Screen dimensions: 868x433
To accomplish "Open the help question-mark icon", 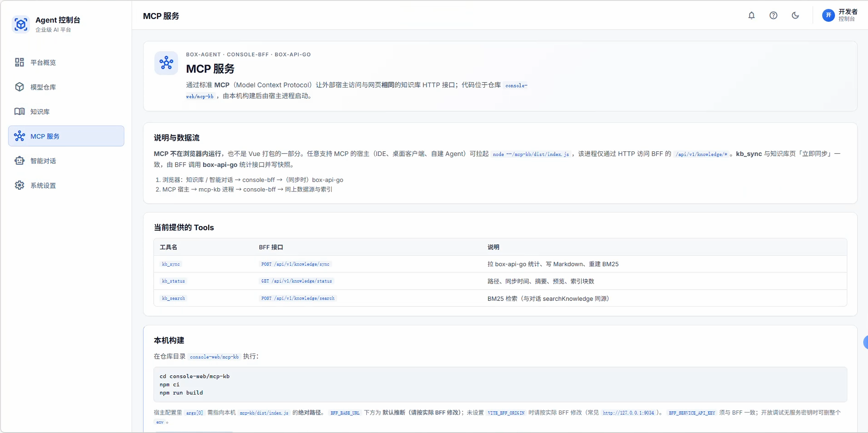I will pos(773,15).
